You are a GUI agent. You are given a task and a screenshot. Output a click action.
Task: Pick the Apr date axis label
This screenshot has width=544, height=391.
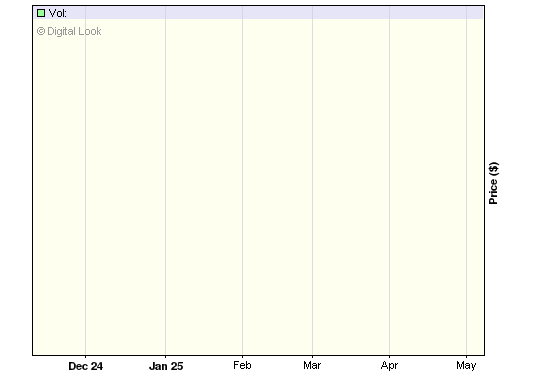point(389,366)
